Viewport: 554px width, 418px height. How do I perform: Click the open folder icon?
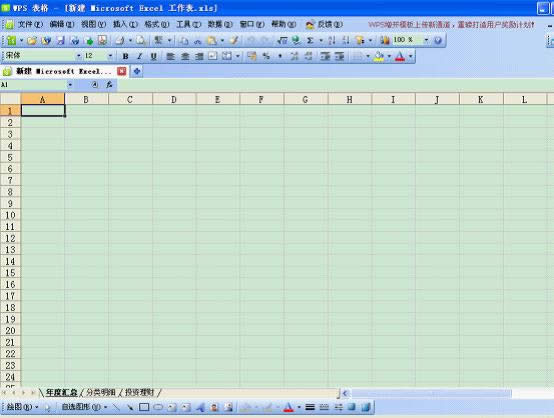click(32, 40)
